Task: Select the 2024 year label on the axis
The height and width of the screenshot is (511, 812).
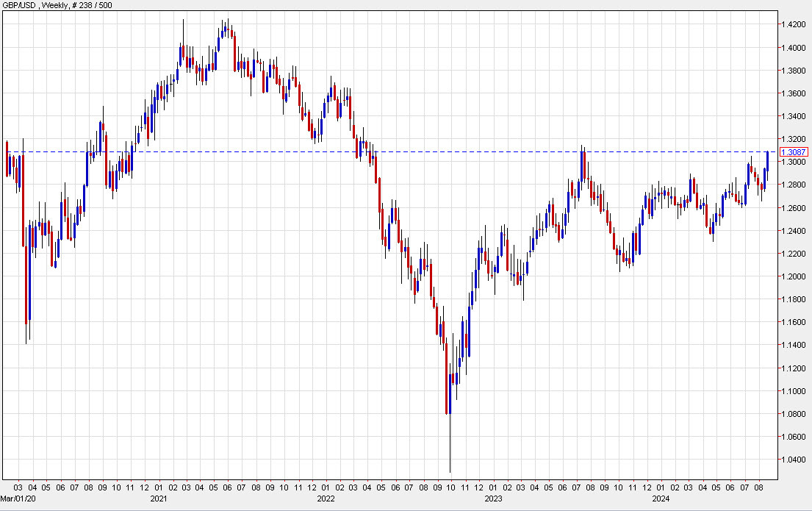Action: pos(660,499)
